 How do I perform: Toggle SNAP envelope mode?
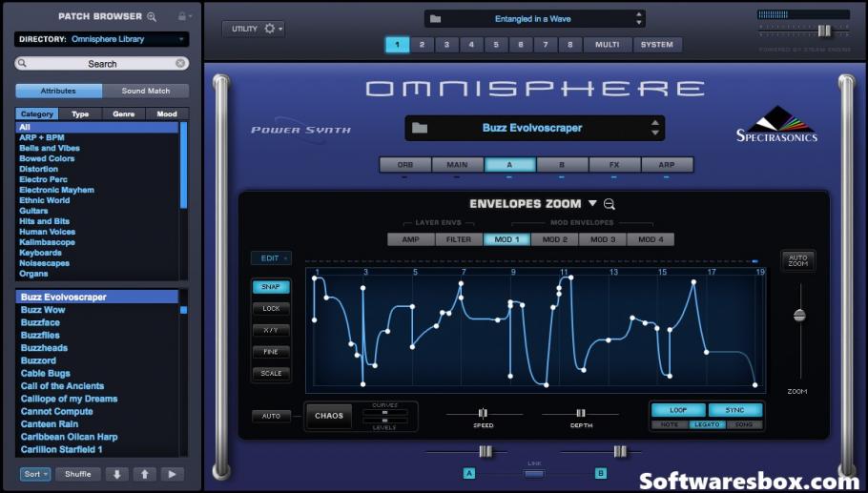click(x=271, y=287)
